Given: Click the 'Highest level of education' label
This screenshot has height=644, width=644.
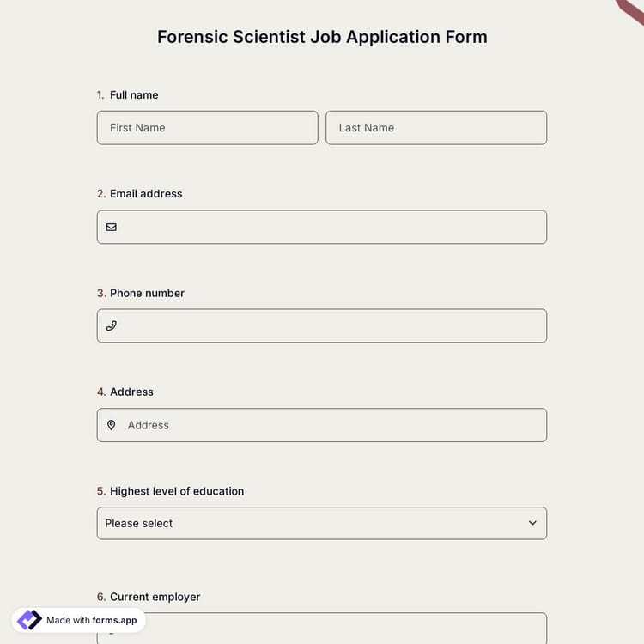Looking at the screenshot, I should [x=177, y=491].
